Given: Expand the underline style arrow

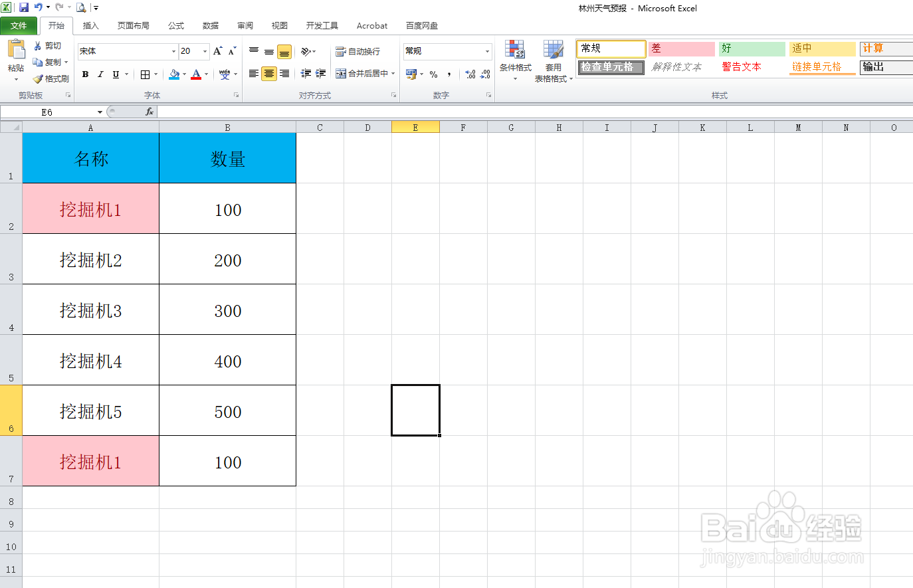Looking at the screenshot, I should point(126,74).
